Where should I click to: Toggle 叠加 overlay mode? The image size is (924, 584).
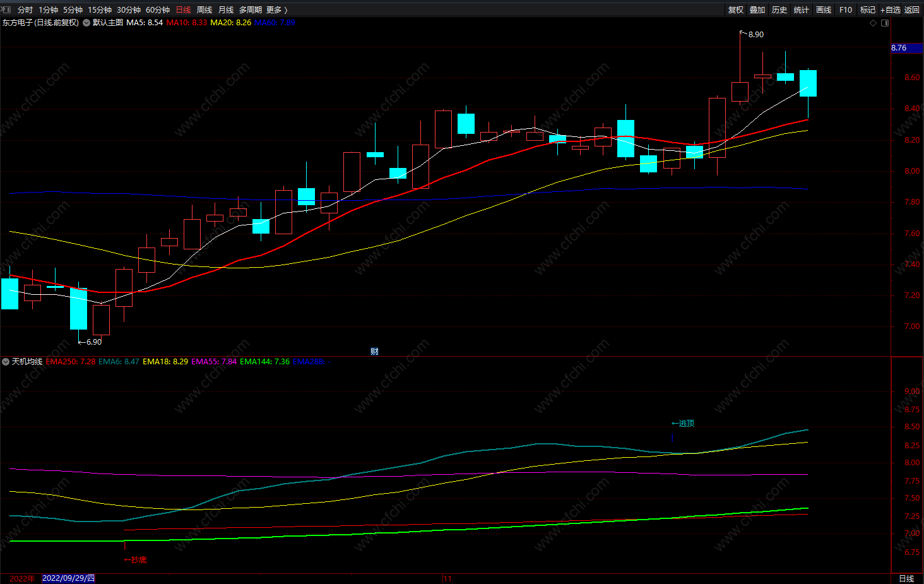[x=757, y=9]
